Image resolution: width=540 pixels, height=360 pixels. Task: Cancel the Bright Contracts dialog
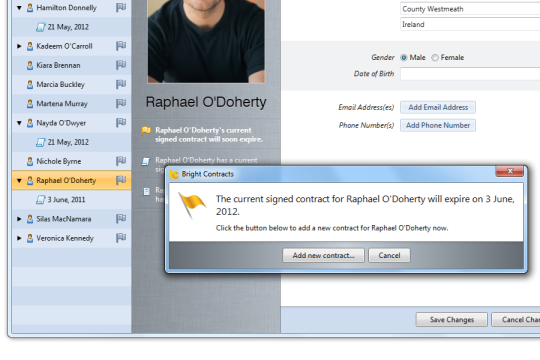389,255
